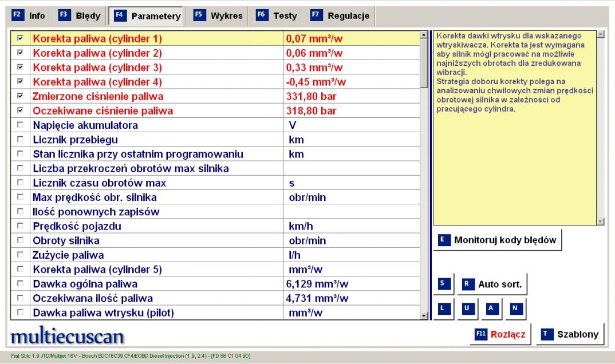
Task: Open the Info tab
Action: click(x=28, y=15)
